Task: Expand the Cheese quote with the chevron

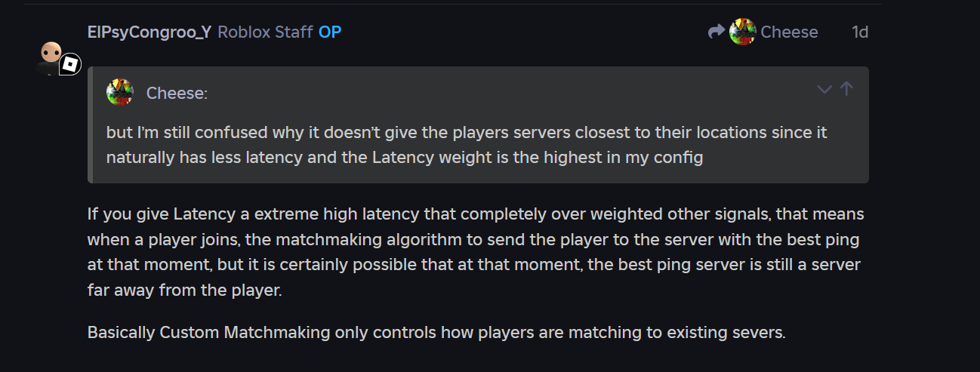Action: click(824, 89)
